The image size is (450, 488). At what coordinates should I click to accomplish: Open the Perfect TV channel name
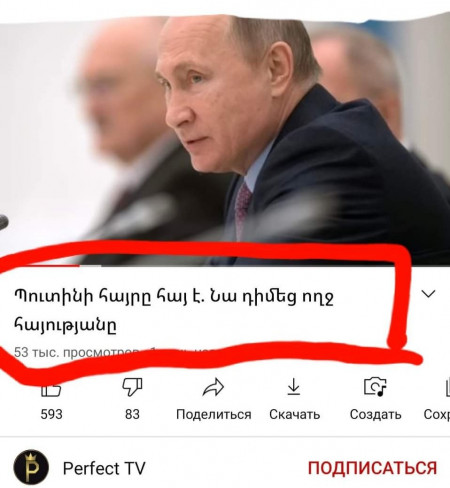tap(104, 468)
